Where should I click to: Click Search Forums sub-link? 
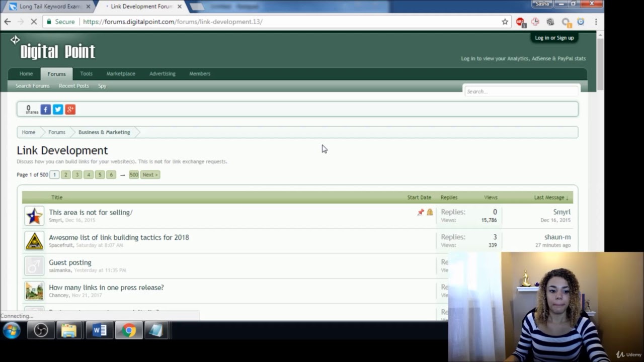coord(33,86)
